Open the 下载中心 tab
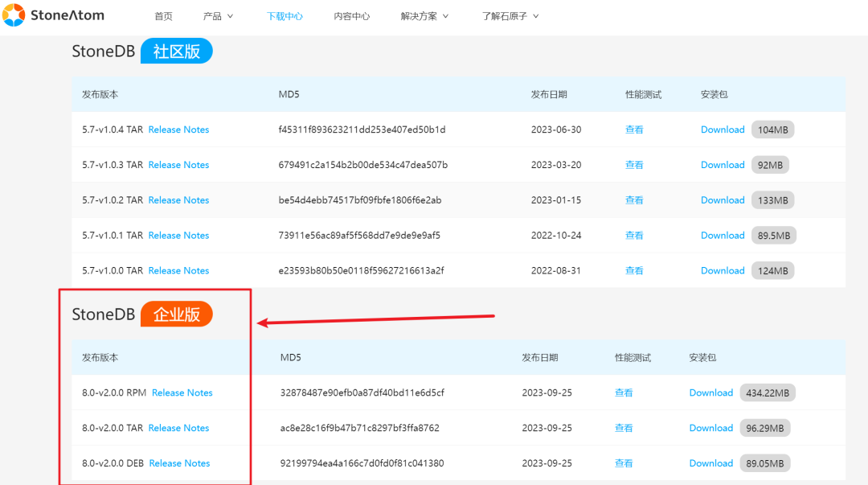Screen dimensions: 868x485 click(x=285, y=16)
